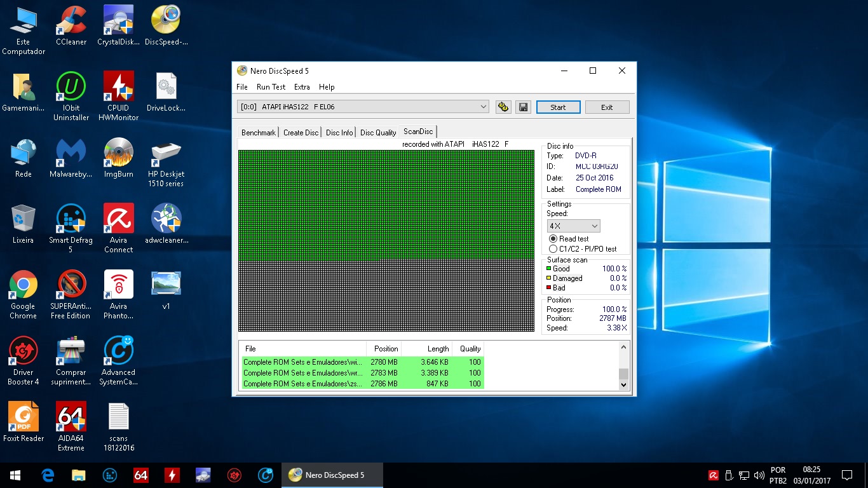Click the Exit button
Image resolution: width=868 pixels, height=488 pixels.
(607, 107)
